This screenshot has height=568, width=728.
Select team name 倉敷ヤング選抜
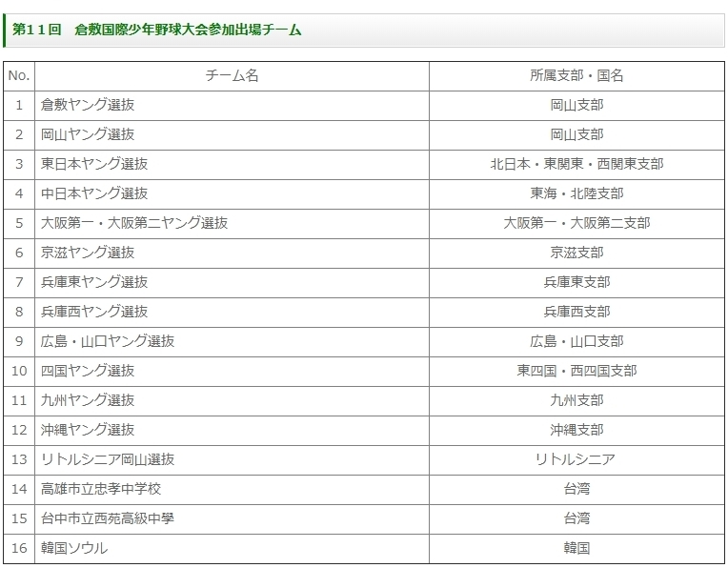88,105
